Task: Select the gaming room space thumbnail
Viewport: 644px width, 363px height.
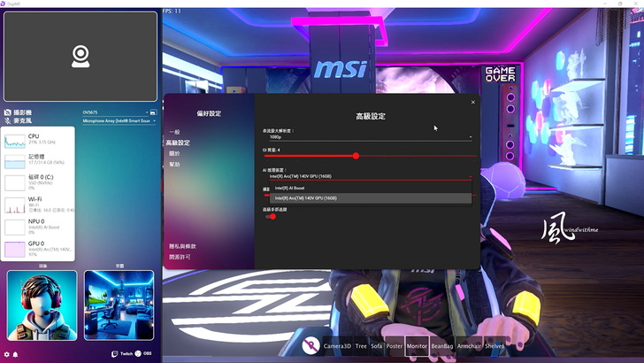Action: (119, 305)
